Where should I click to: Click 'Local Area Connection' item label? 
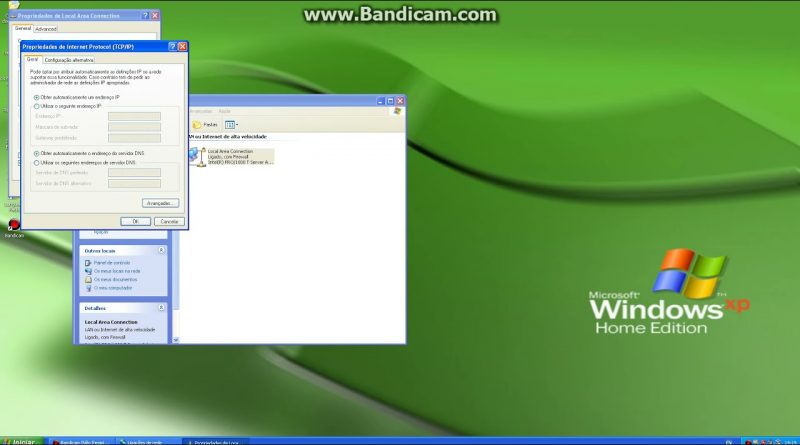230,151
